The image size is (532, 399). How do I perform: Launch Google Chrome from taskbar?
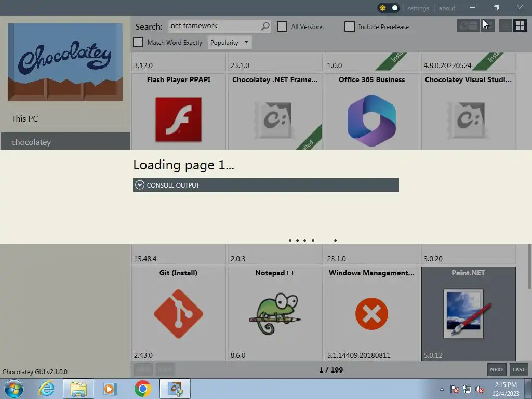tap(142, 389)
